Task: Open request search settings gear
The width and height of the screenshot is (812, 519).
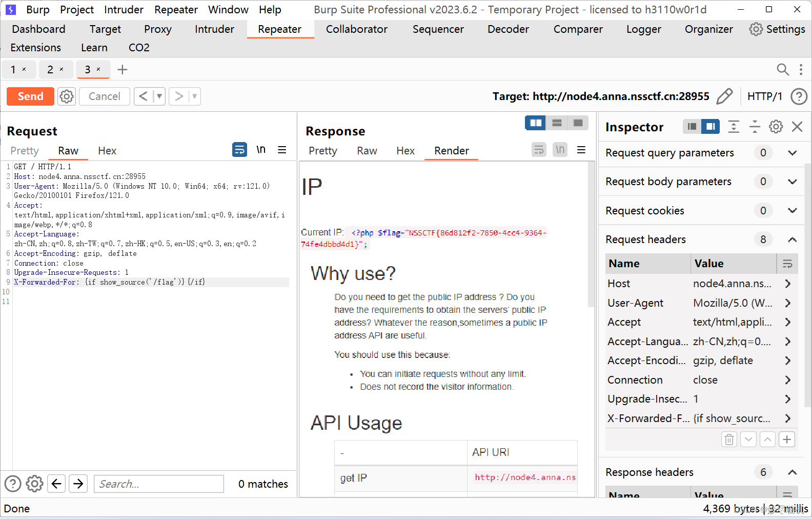Action: pos(34,484)
